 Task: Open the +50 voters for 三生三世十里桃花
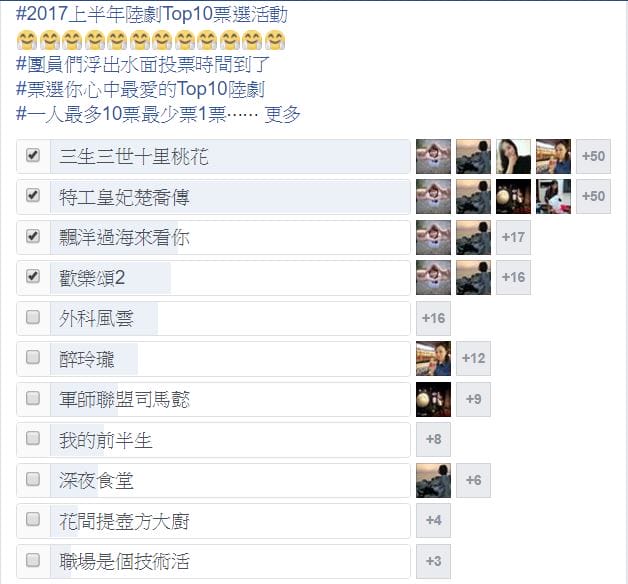pyautogui.click(x=593, y=156)
